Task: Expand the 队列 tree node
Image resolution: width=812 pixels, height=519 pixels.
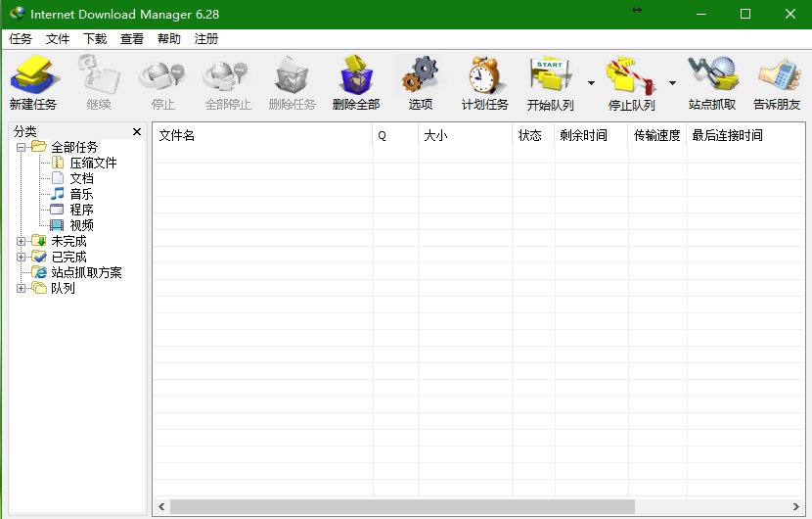Action: point(21,288)
